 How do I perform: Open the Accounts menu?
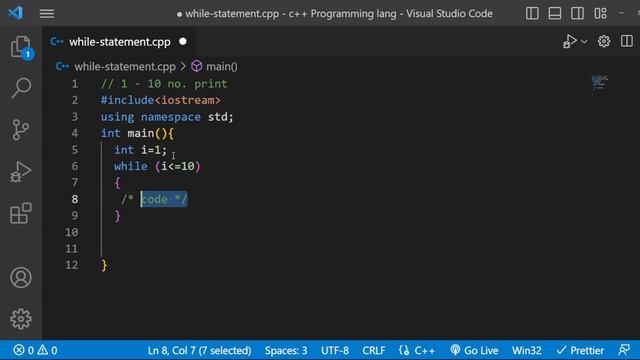[x=21, y=278]
